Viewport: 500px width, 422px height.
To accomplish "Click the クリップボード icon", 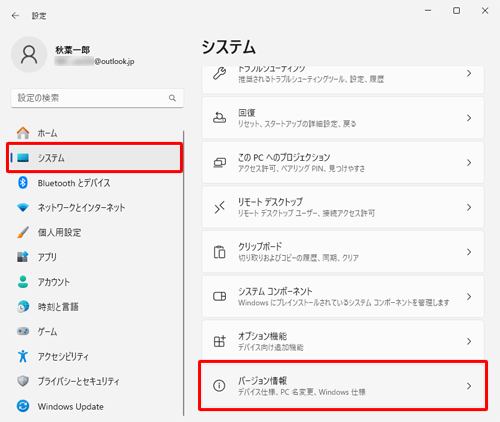I will click(219, 252).
